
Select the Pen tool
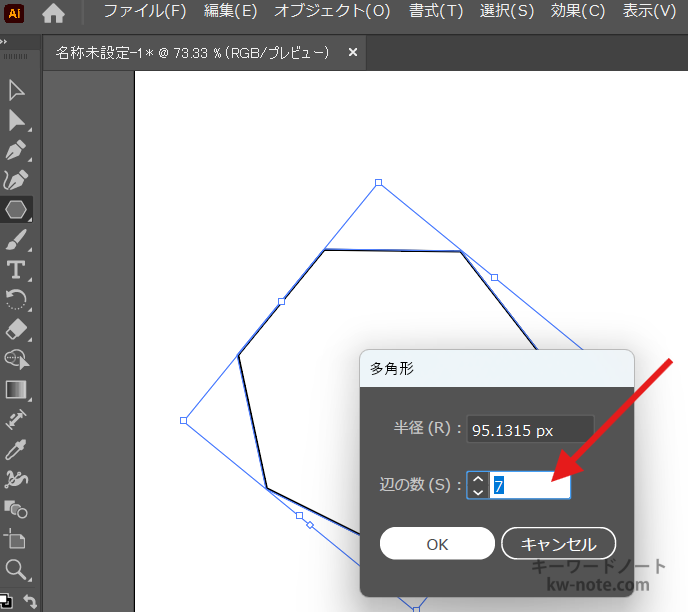16,151
